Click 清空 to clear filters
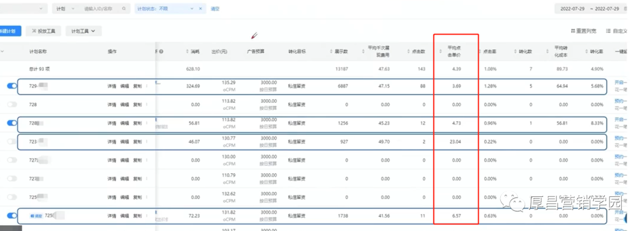Screen dimensions: 644x231 pyautogui.click(x=215, y=8)
